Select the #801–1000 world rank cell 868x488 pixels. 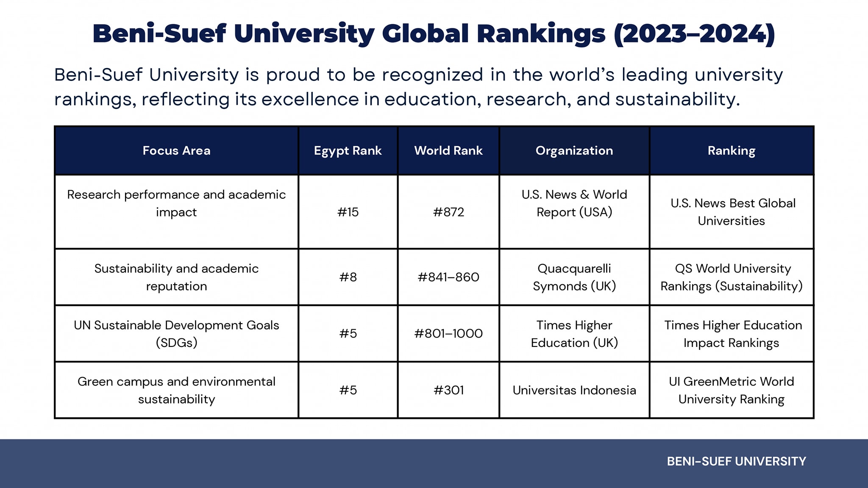(x=448, y=333)
